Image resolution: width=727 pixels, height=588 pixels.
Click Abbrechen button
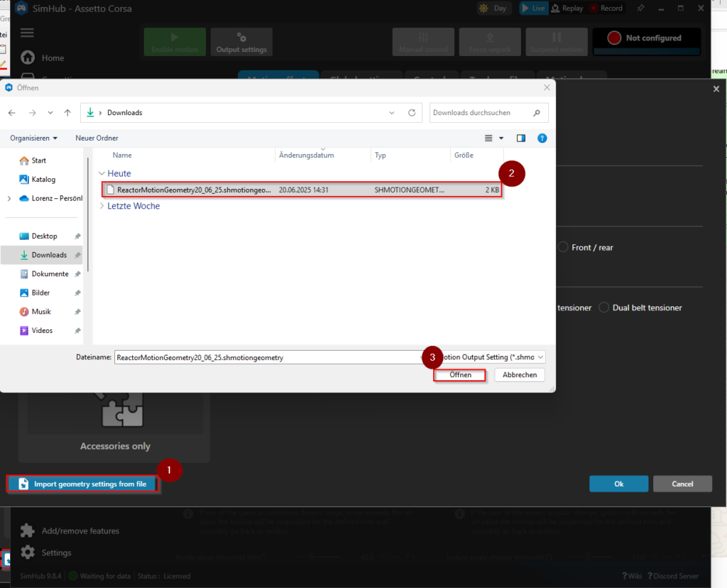[520, 375]
